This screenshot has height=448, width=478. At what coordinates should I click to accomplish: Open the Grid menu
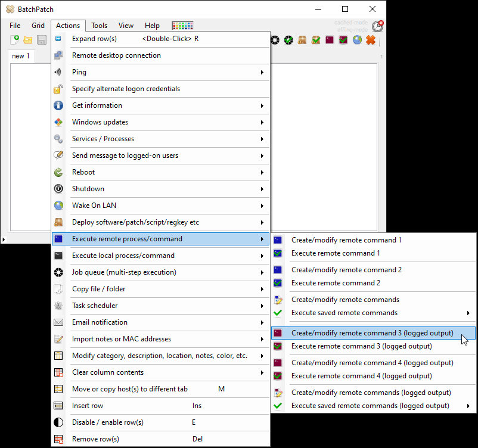[38, 26]
